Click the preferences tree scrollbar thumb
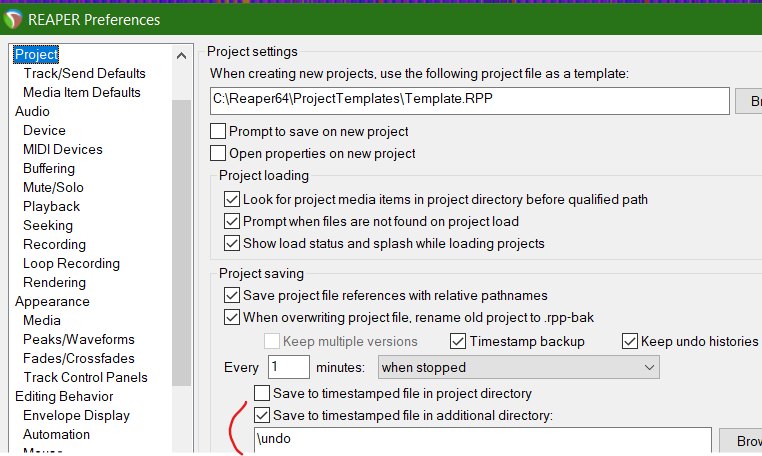This screenshot has height=456, width=762. [181, 243]
